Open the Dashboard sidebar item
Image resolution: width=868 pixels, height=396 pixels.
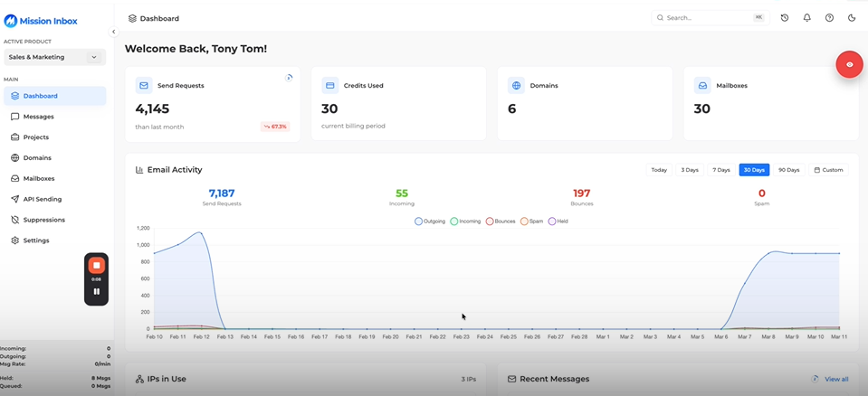[55, 96]
